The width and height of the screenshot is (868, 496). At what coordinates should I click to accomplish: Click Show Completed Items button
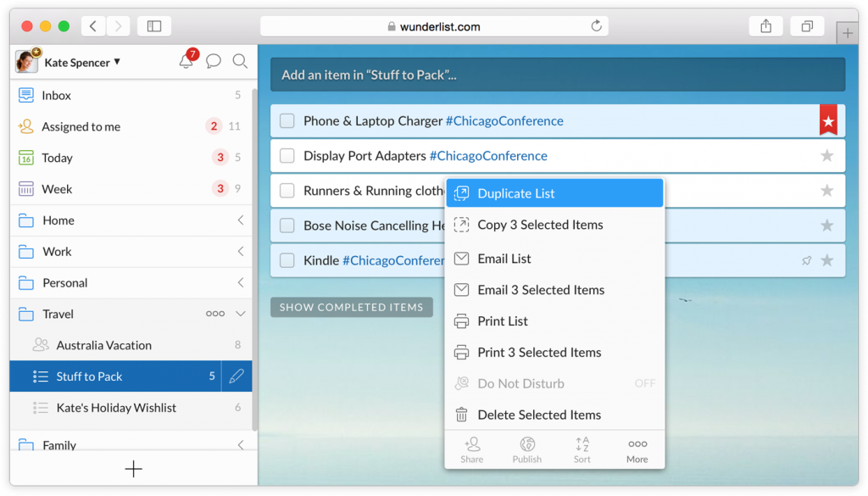coord(352,307)
